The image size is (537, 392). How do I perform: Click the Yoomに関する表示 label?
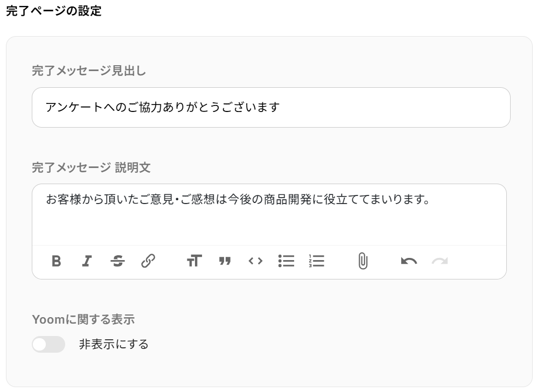(83, 319)
